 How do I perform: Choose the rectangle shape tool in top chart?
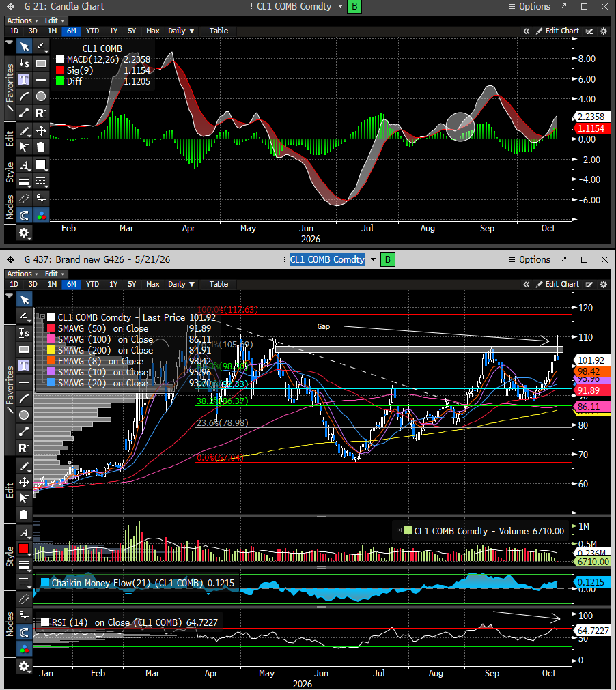[41, 63]
